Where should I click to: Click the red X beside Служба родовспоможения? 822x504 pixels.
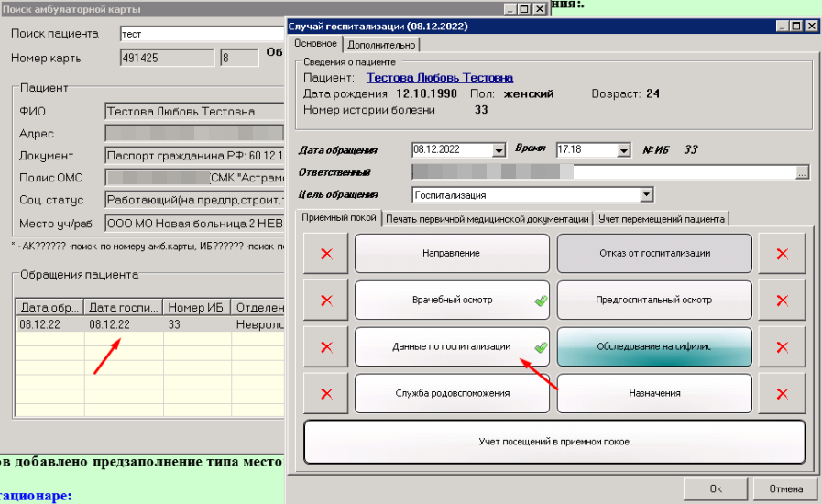click(x=326, y=394)
